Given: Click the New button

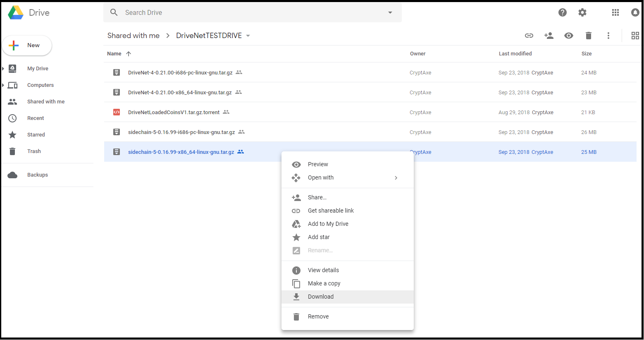Looking at the screenshot, I should 27,45.
